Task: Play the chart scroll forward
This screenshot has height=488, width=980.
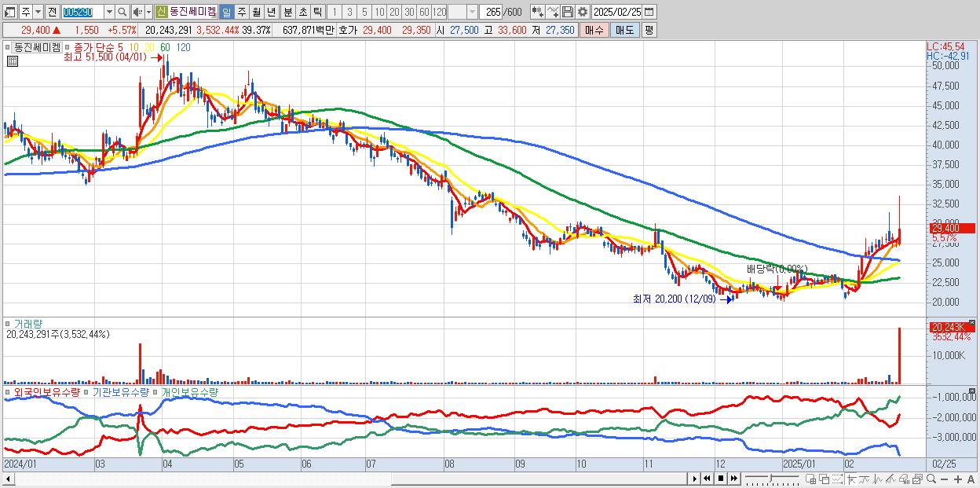Action: (x=695, y=479)
